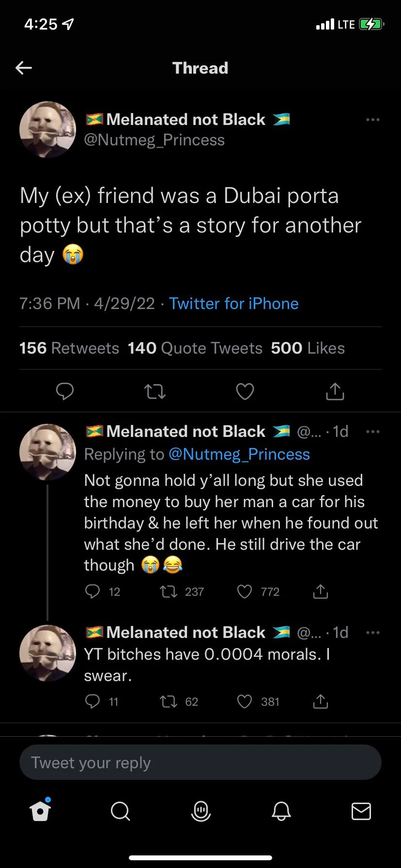This screenshot has width=401, height=868.
Task: Share the main tweet via share icon
Action: (x=335, y=391)
